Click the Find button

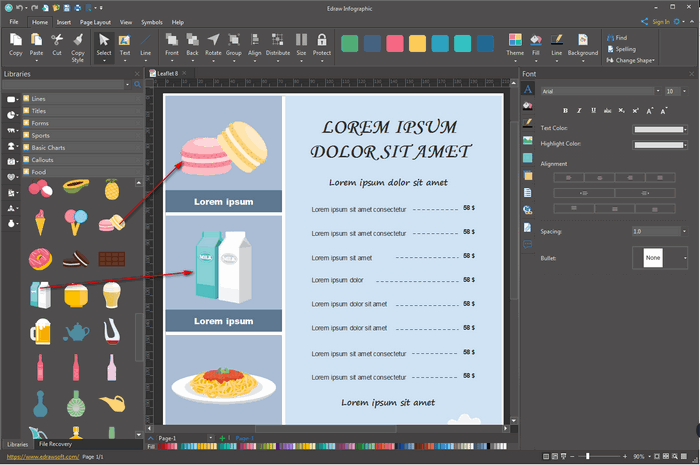pyautogui.click(x=620, y=38)
